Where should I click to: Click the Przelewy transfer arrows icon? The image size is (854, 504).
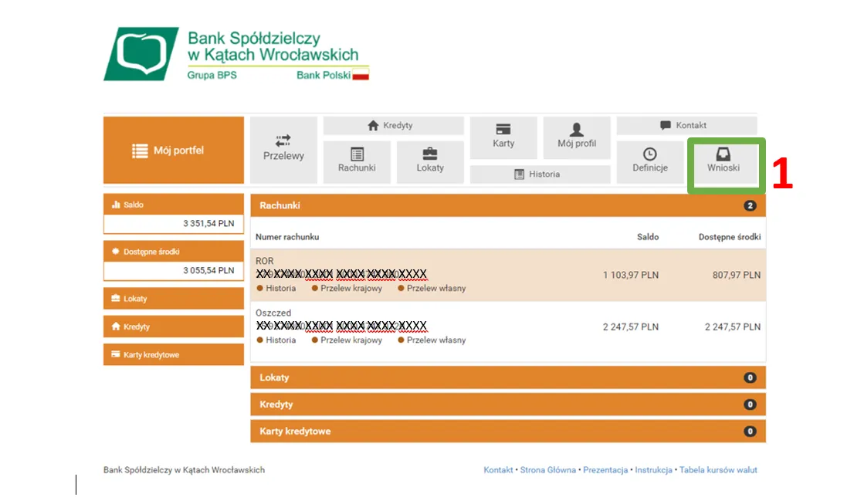click(x=283, y=140)
